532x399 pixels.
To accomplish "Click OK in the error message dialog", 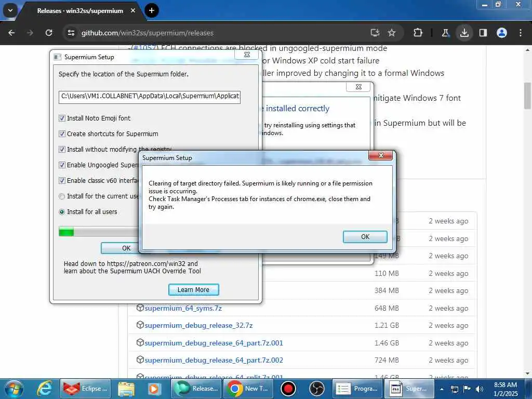I will (x=365, y=237).
